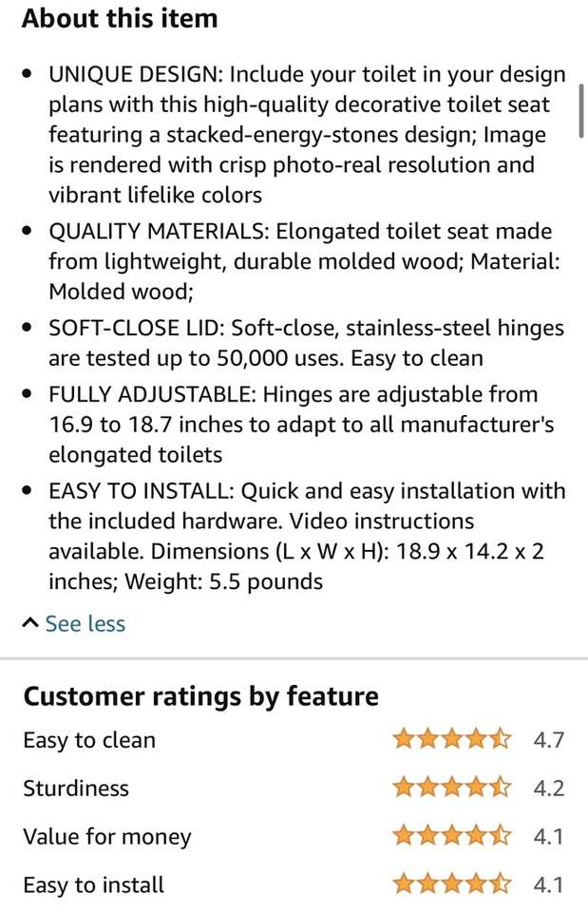Click the EASY TO INSTALL dimensions bullet paragraph
Image resolution: width=588 pixels, height=912 pixels.
pos(306,536)
